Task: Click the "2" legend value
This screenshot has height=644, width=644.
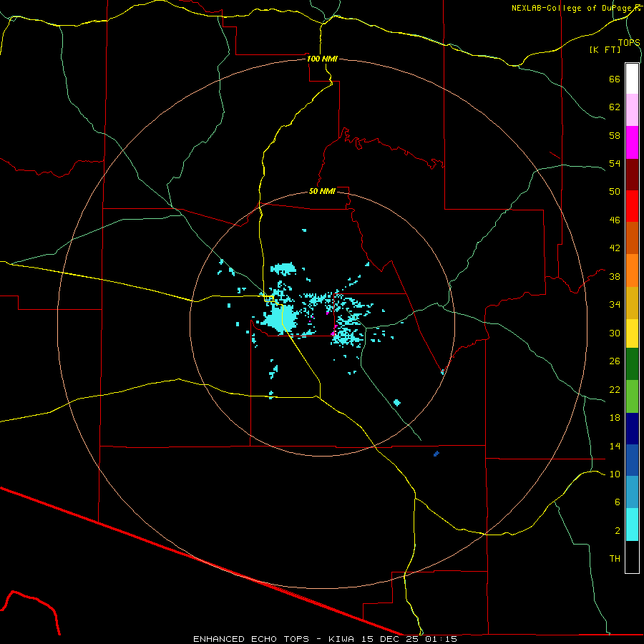Action: click(x=617, y=531)
